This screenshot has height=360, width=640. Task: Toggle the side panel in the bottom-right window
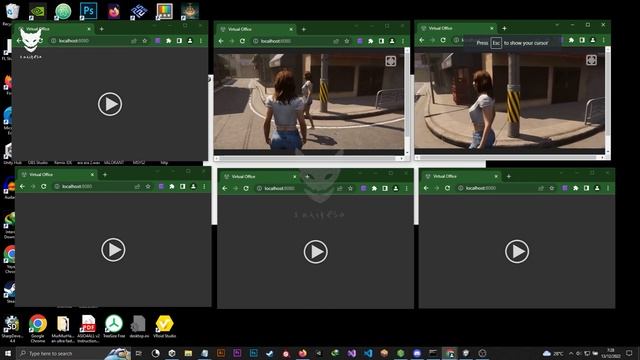coord(586,188)
